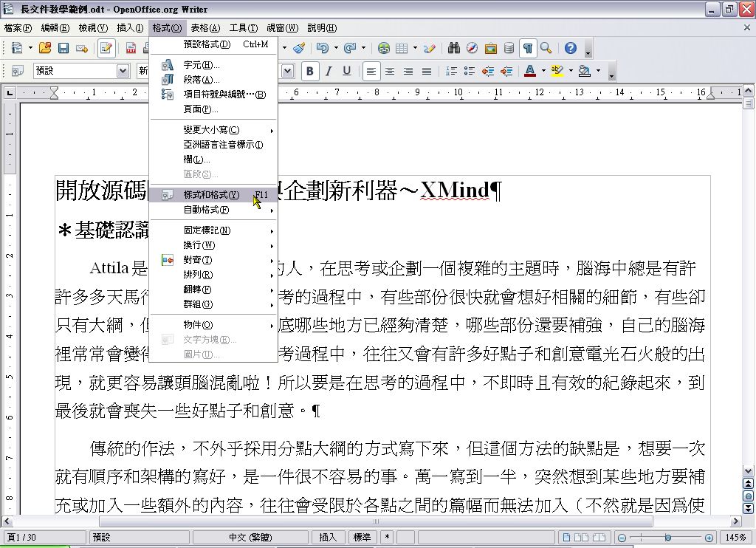Adjust the zoom slider in status bar
Screen dimensions: 756x548
[x=667, y=538]
